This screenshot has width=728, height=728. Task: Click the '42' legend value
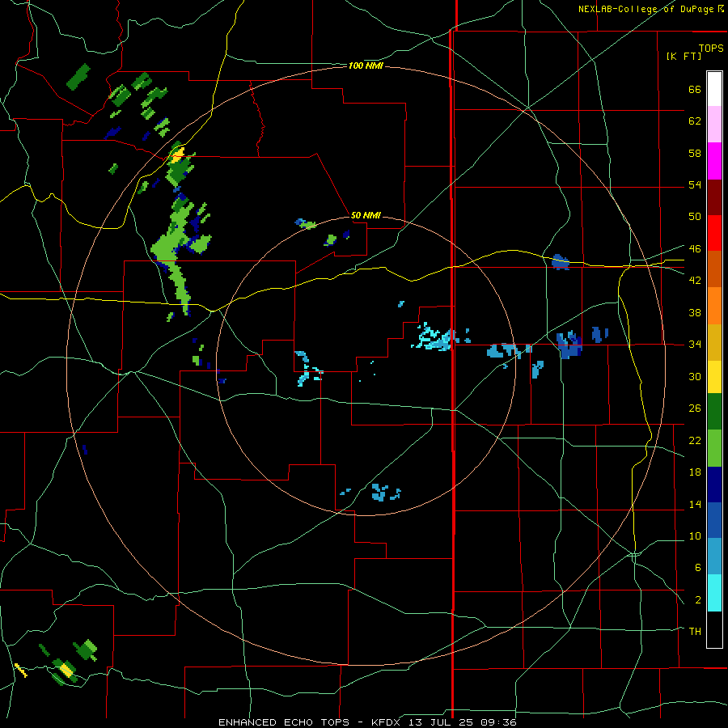(x=695, y=281)
